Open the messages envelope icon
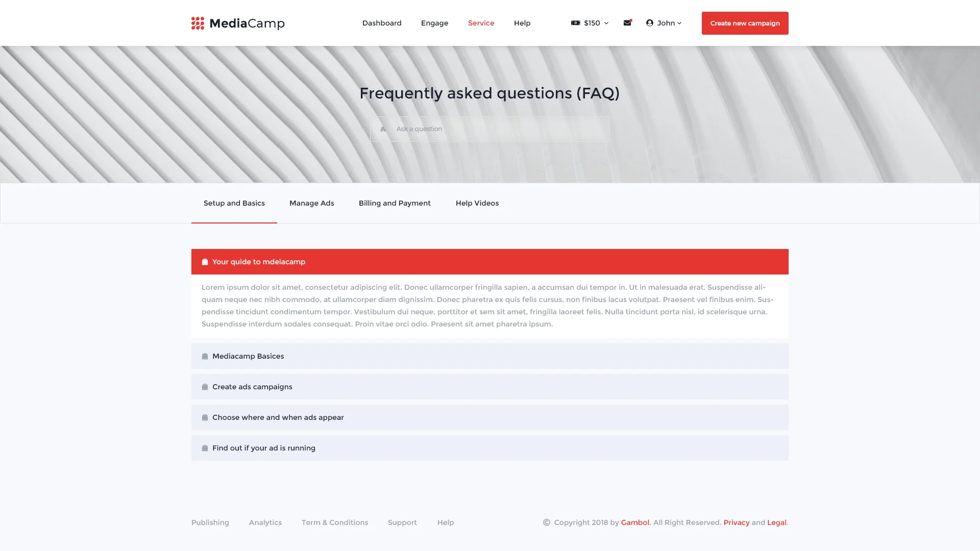The height and width of the screenshot is (551, 980). click(x=627, y=23)
